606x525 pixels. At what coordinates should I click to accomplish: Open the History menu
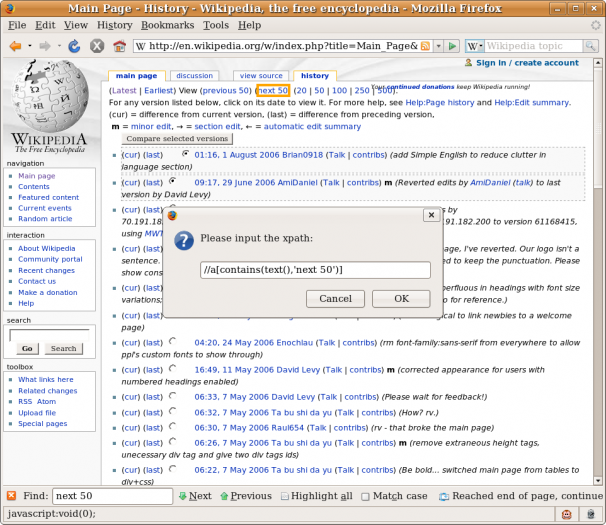pos(114,25)
